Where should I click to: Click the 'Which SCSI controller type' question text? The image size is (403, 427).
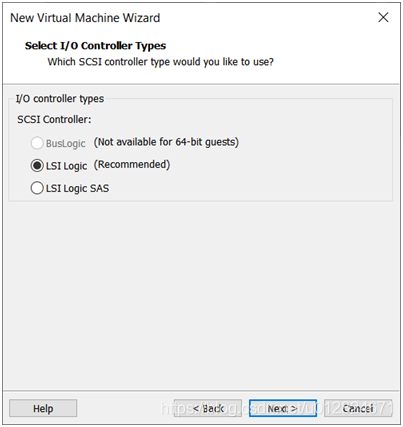tap(160, 62)
